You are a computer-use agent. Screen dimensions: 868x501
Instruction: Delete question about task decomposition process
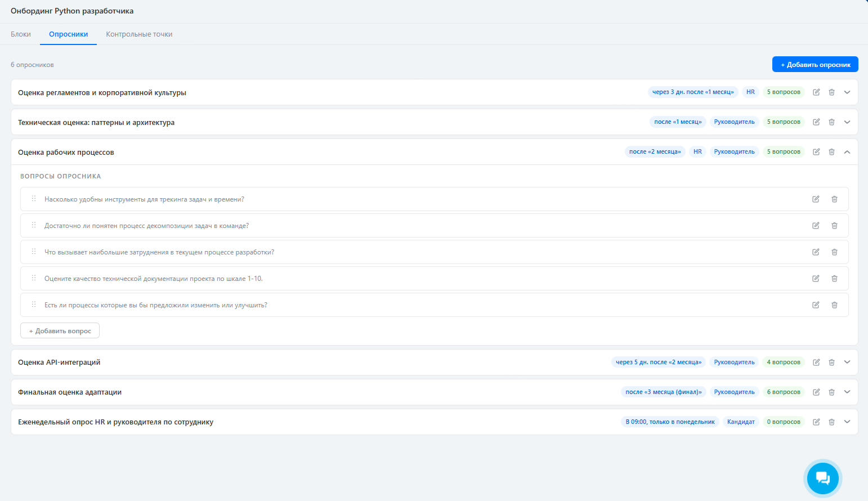(834, 226)
